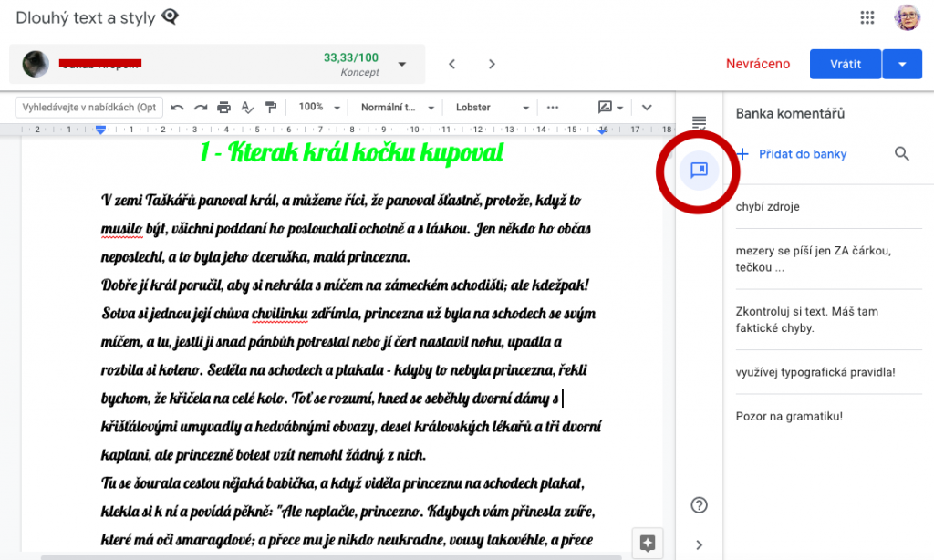Run spelling and grammar check
This screenshot has height=560, width=934.
(x=247, y=108)
